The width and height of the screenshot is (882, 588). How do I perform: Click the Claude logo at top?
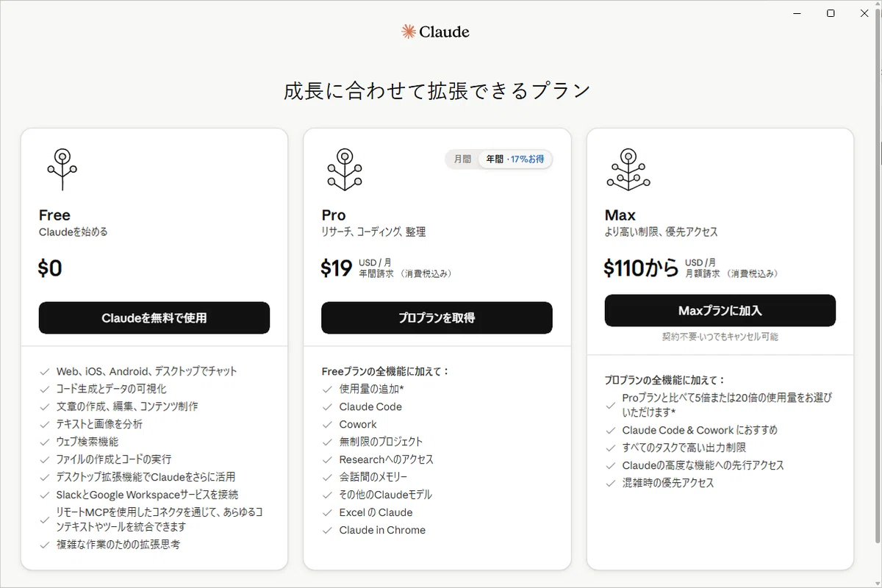(435, 32)
